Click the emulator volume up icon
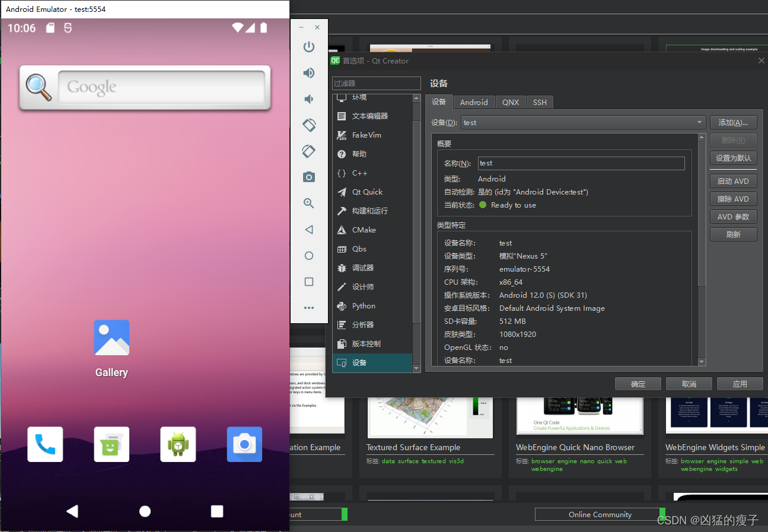This screenshot has height=532, width=768. (309, 73)
